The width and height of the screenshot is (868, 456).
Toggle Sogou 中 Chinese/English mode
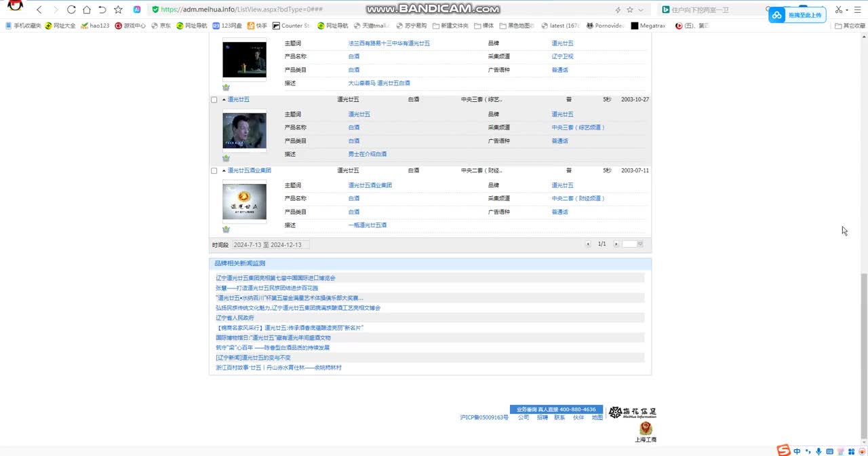[797, 451]
